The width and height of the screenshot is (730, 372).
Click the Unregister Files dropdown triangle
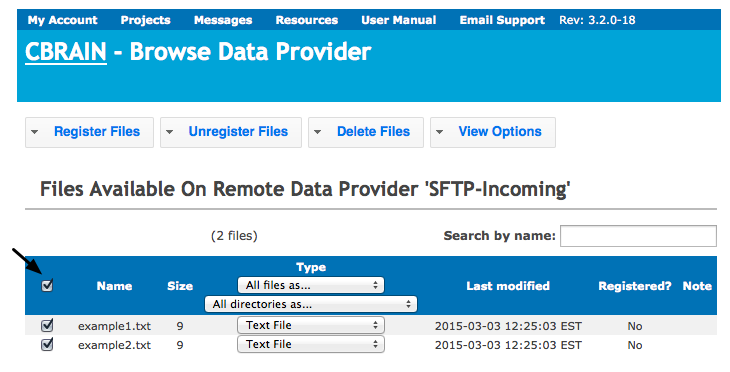(169, 132)
